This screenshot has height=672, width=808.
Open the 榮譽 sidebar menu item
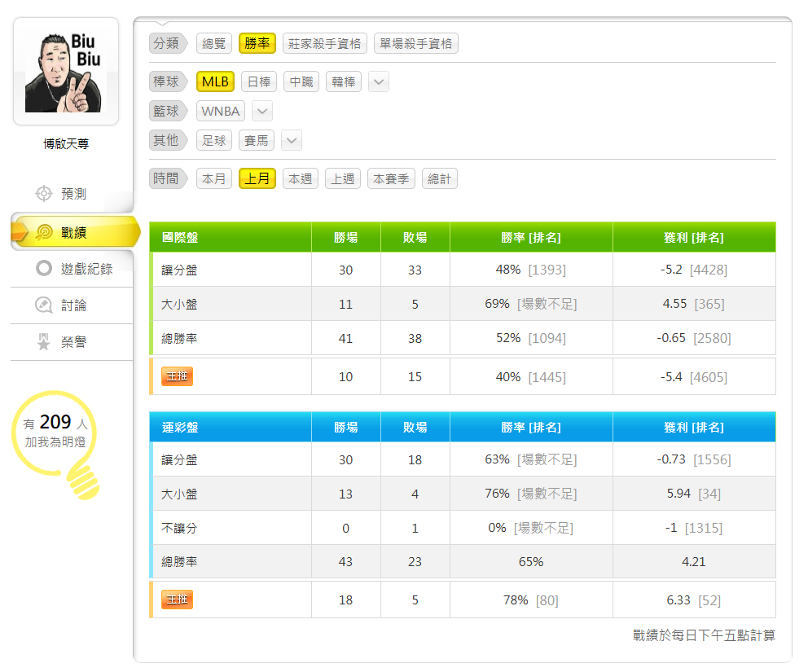[x=72, y=341]
